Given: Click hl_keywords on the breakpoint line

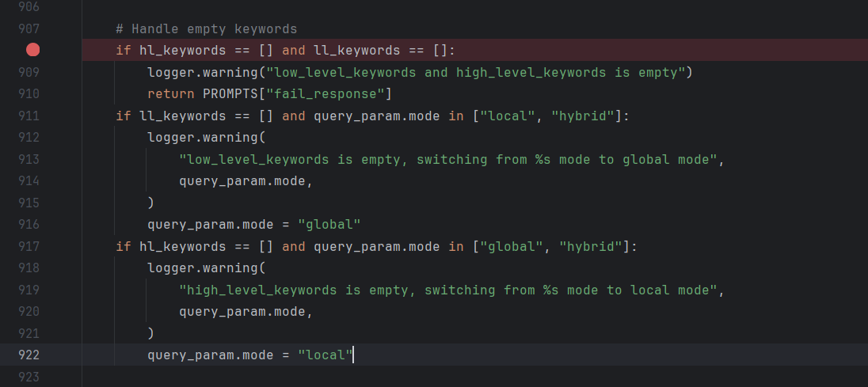Looking at the screenshot, I should point(183,51).
